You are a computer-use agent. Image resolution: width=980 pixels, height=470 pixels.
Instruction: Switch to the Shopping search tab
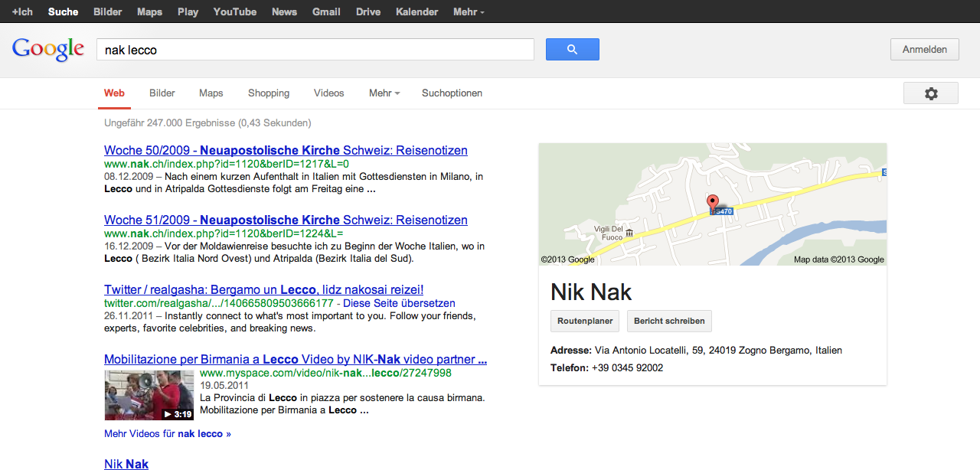(268, 93)
